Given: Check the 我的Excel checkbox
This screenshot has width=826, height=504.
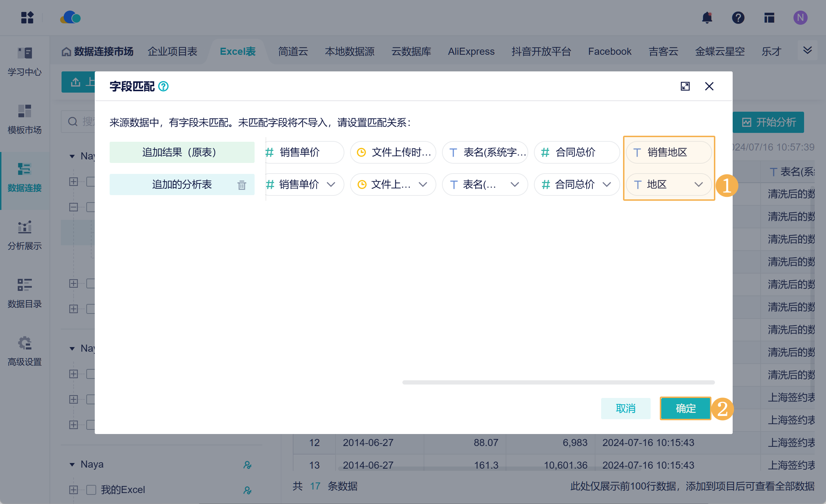Looking at the screenshot, I should (91, 490).
